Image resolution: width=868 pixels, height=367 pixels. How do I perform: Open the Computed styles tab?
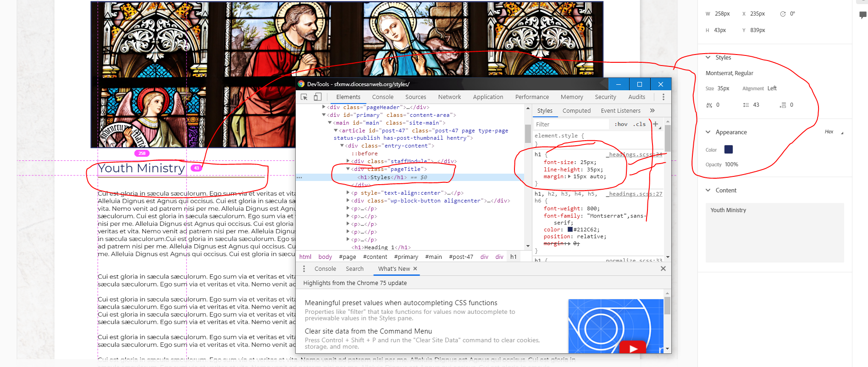coord(576,110)
